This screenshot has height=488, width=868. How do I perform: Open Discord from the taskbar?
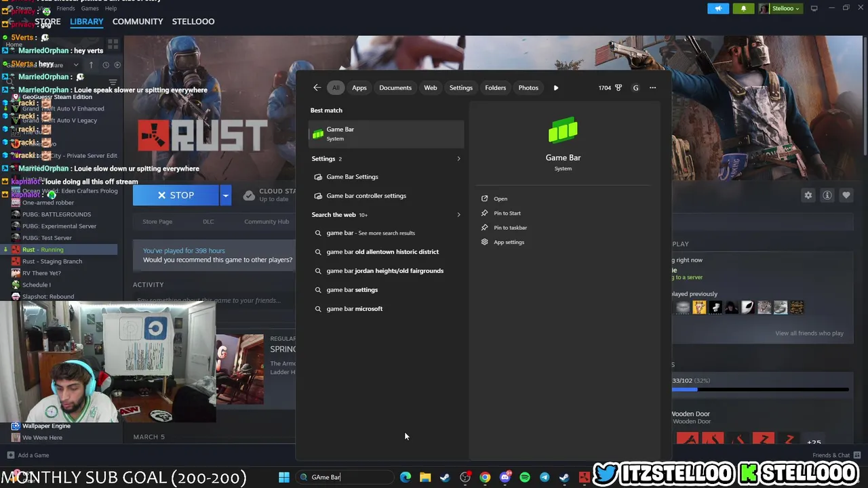pyautogui.click(x=505, y=477)
